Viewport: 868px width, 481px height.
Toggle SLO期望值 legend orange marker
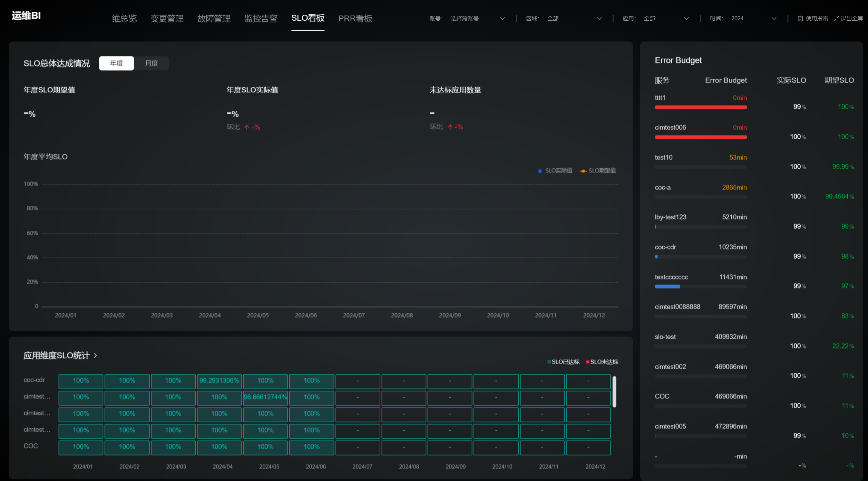(x=583, y=171)
